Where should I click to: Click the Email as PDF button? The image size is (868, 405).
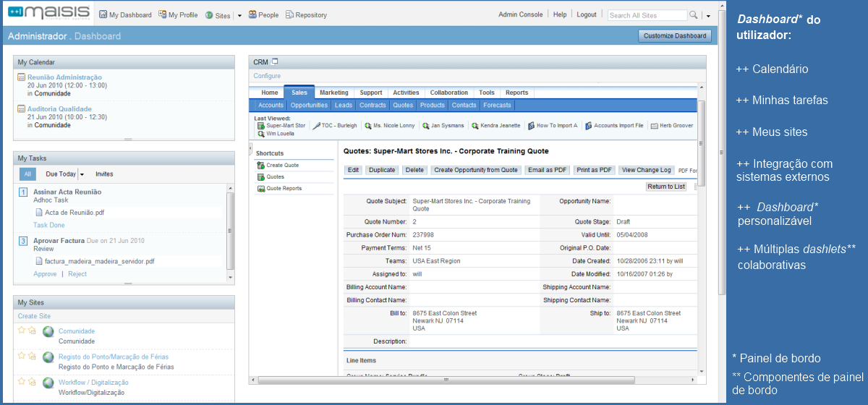click(548, 170)
